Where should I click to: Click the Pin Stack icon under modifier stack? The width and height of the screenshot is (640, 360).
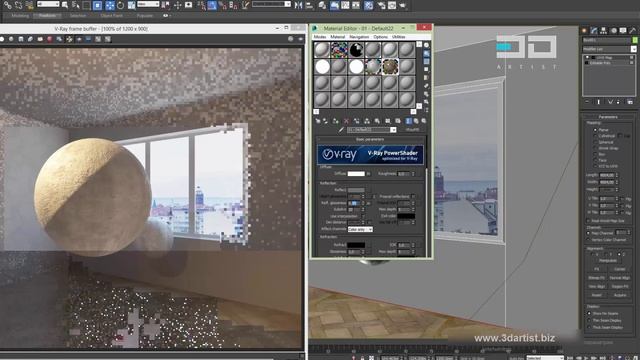587,102
